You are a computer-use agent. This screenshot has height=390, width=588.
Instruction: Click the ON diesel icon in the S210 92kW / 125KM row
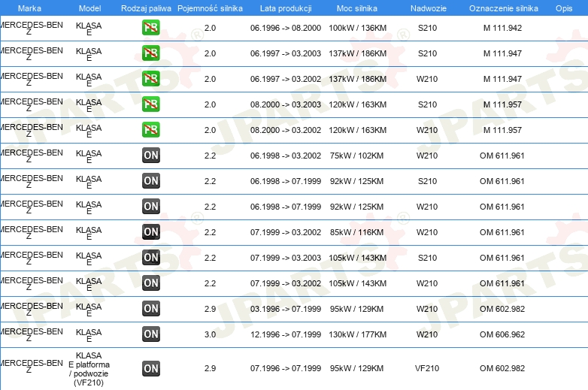coord(151,181)
